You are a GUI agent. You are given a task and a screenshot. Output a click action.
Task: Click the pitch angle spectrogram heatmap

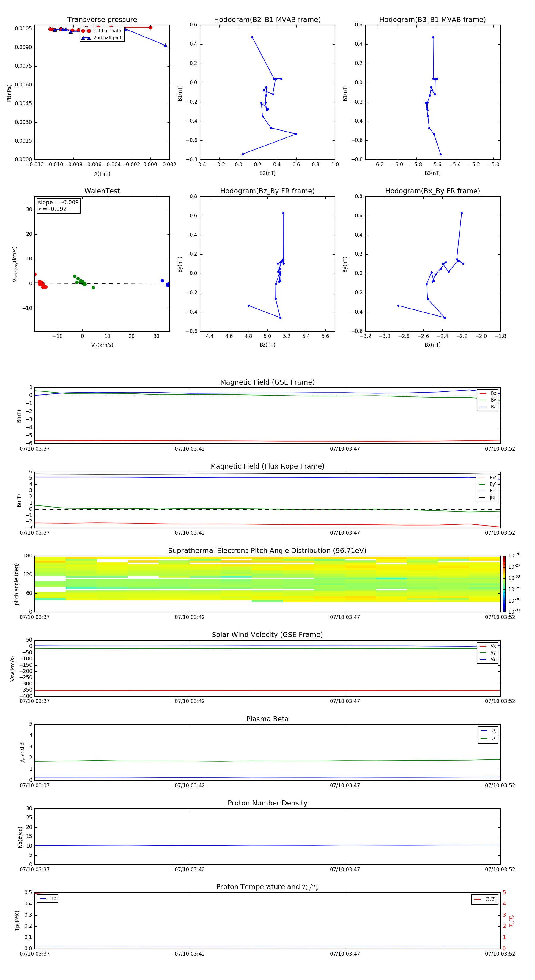click(267, 584)
